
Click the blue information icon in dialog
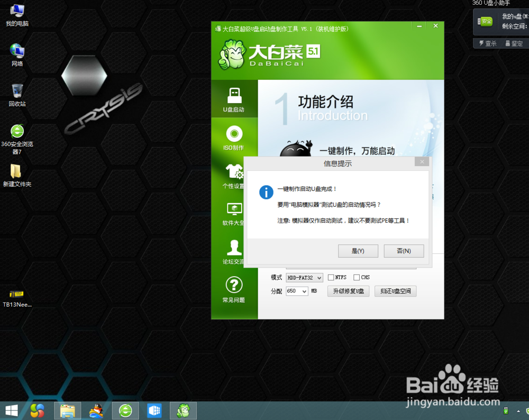[x=266, y=193]
